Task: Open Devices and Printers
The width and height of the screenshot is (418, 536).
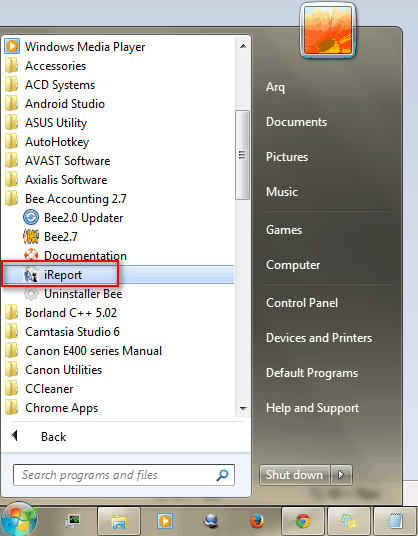Action: click(x=319, y=338)
